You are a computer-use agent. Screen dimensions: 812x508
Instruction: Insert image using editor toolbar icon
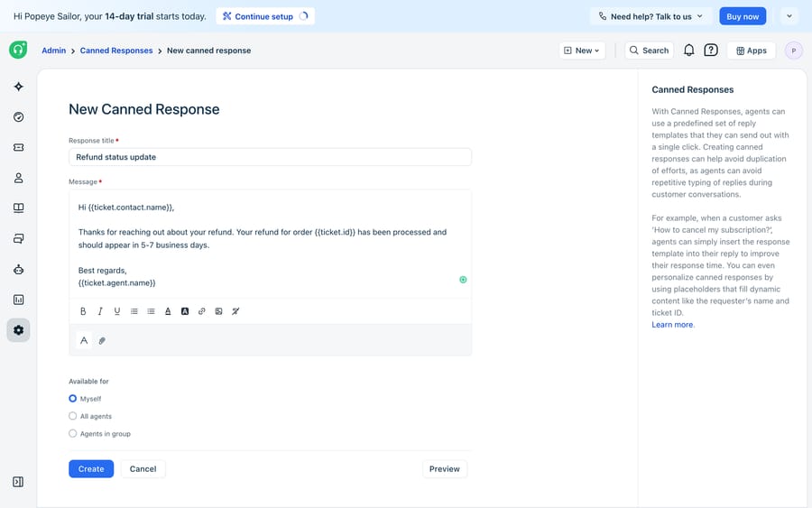coord(218,311)
